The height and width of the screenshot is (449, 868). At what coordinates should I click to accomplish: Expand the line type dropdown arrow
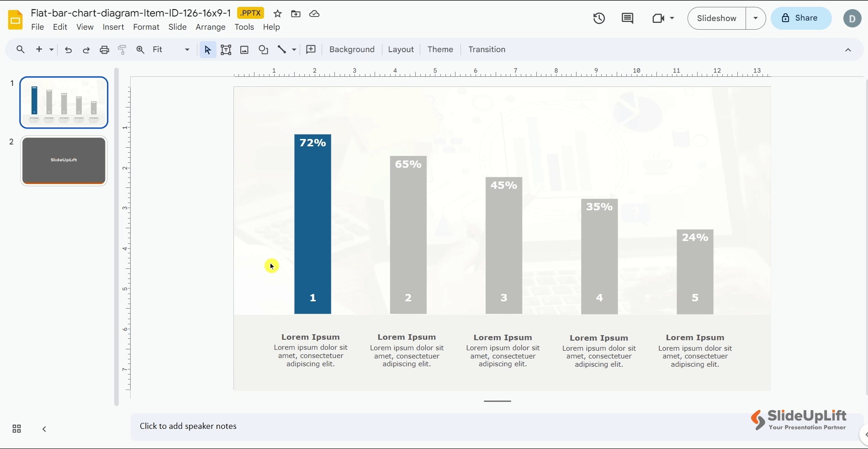tap(294, 49)
